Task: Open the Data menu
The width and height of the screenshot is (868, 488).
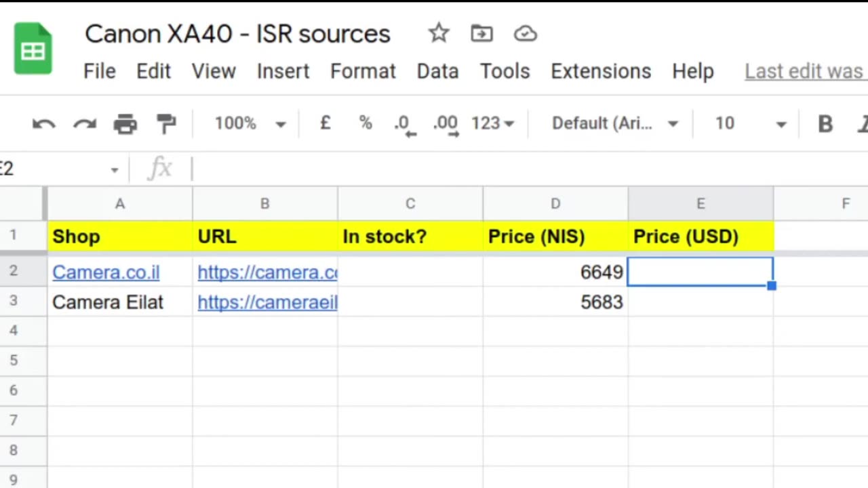Action: [437, 71]
